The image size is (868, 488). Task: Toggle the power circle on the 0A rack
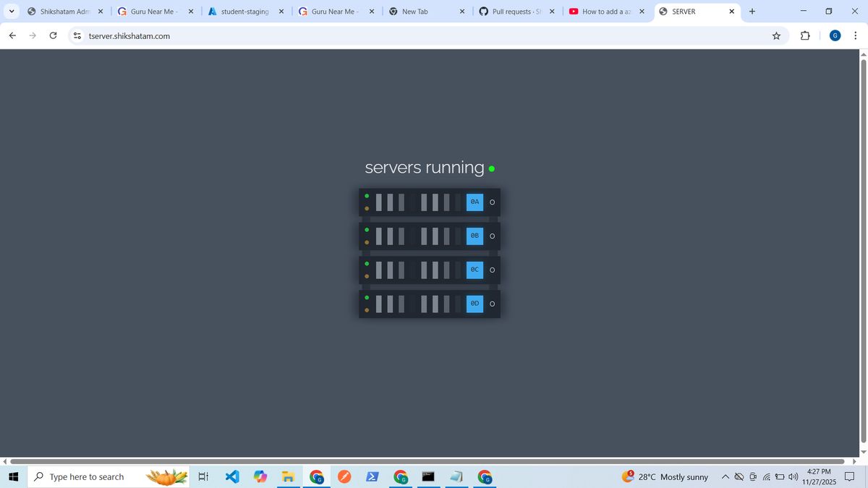point(493,202)
